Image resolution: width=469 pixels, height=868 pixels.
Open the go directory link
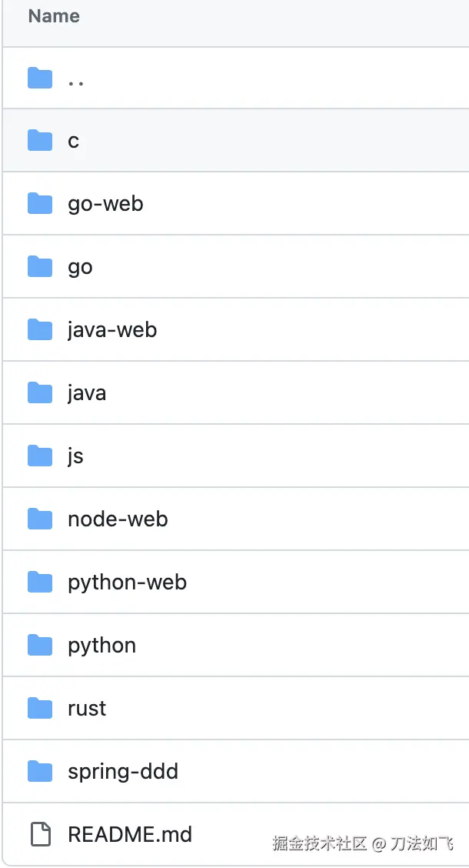(x=80, y=268)
